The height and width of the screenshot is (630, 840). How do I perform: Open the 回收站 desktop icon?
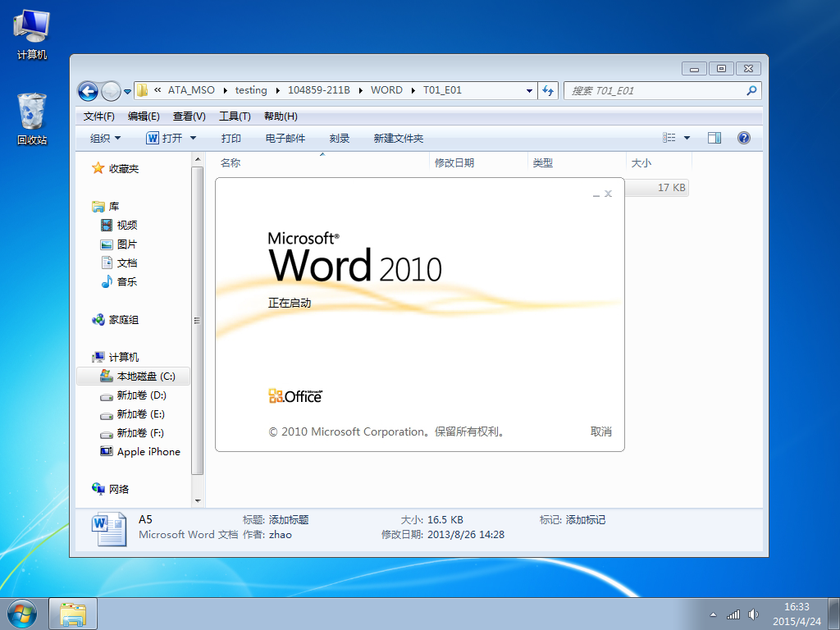(x=32, y=120)
